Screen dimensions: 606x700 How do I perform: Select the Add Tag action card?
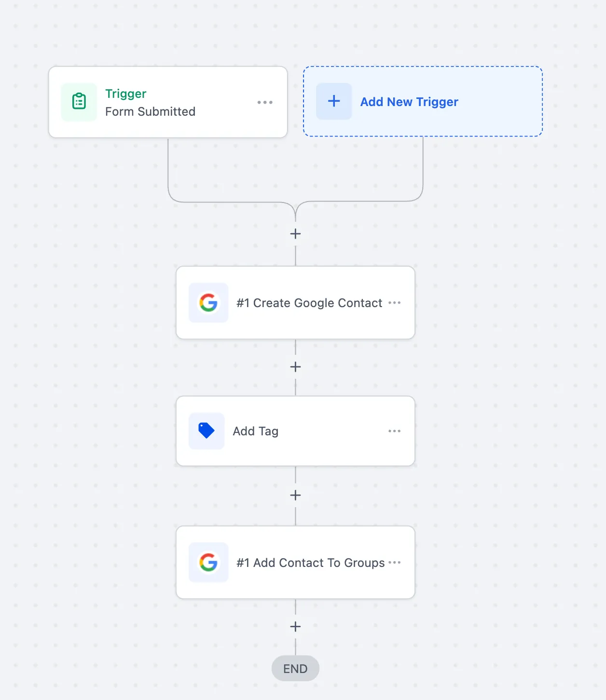point(295,431)
